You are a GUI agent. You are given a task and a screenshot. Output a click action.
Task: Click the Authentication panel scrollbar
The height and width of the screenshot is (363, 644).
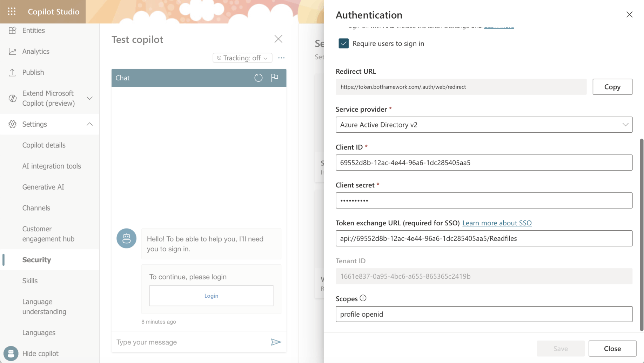tap(642, 235)
